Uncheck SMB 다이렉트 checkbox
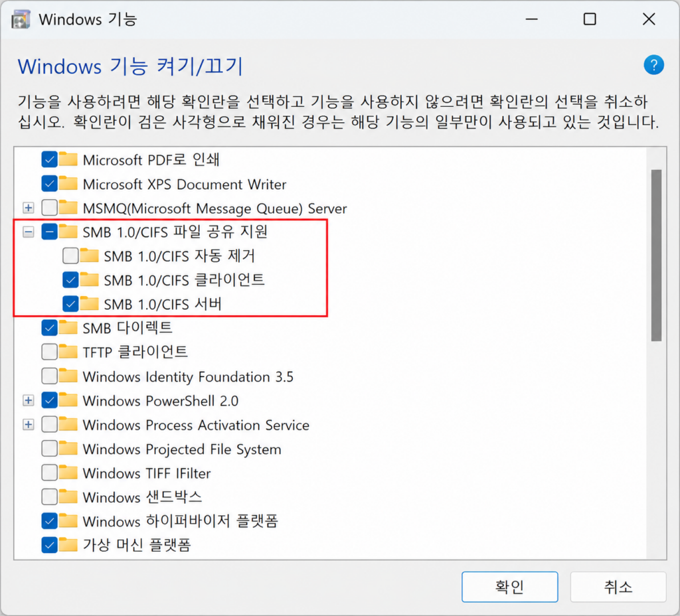 point(49,328)
